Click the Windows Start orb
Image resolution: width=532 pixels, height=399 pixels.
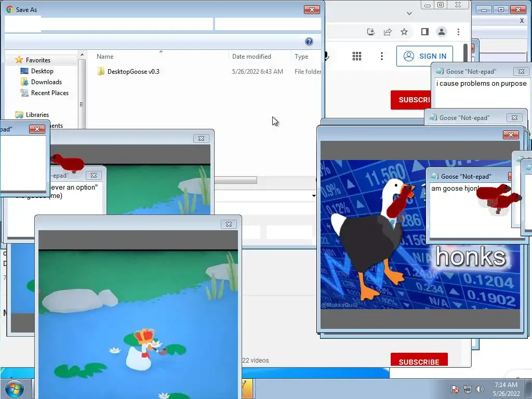[14, 389]
